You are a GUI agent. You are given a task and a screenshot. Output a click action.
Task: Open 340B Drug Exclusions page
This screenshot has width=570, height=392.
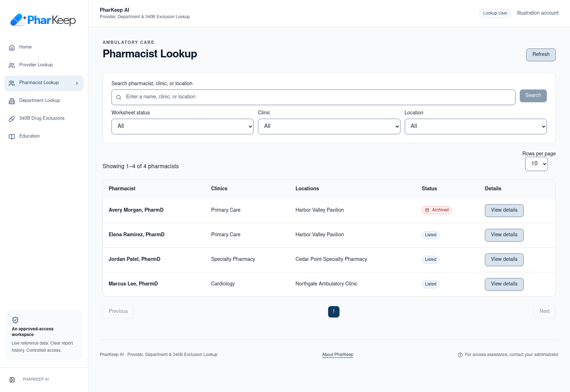pos(44,119)
